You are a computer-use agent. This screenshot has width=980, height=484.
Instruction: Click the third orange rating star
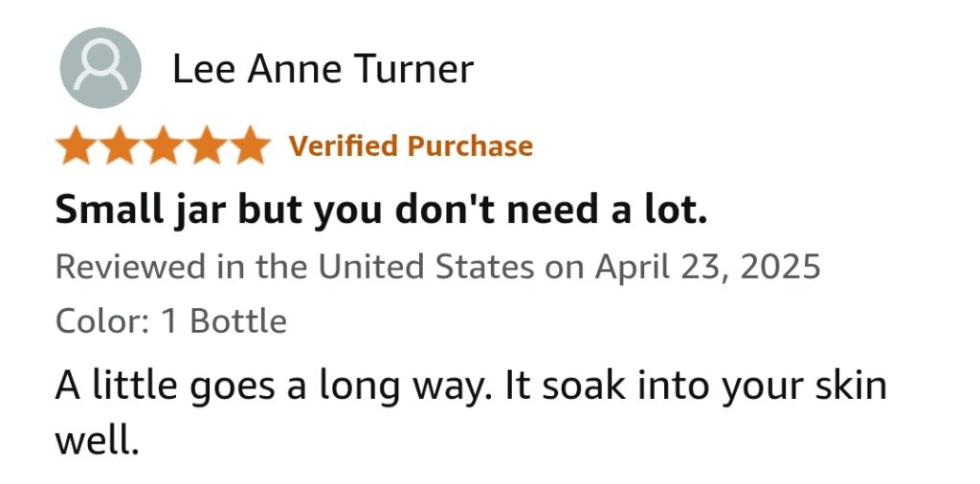click(163, 144)
